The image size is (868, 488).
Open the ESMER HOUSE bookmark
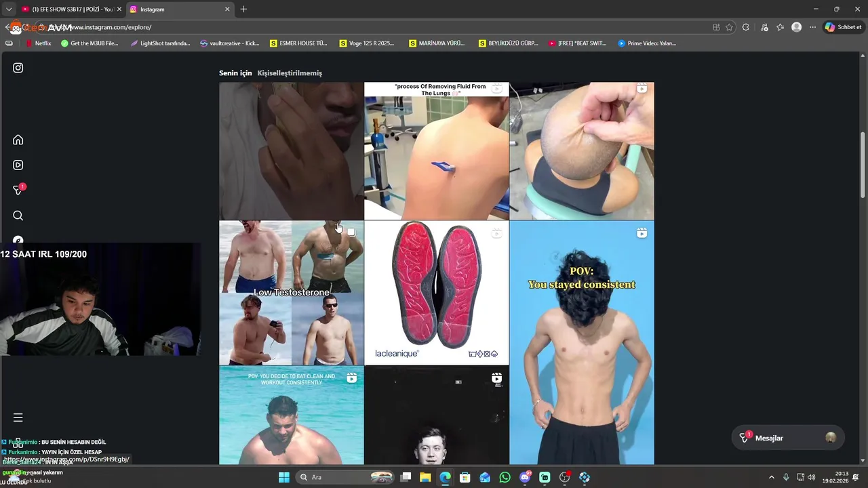point(298,43)
